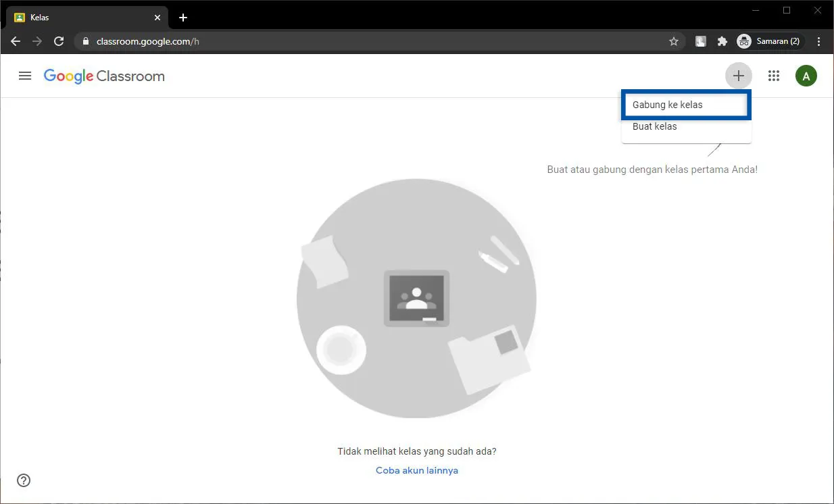Reload the page with the refresh icon
Image resolution: width=834 pixels, height=504 pixels.
tap(59, 41)
